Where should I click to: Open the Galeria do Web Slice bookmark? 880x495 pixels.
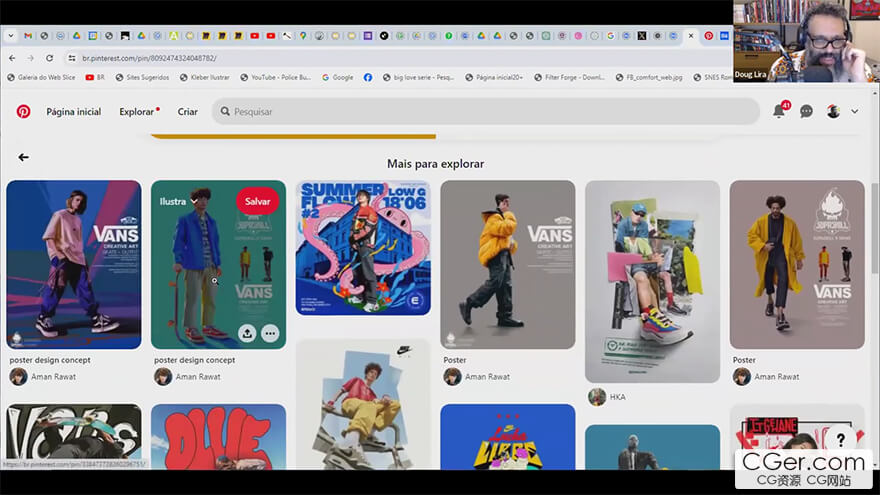pyautogui.click(x=41, y=77)
